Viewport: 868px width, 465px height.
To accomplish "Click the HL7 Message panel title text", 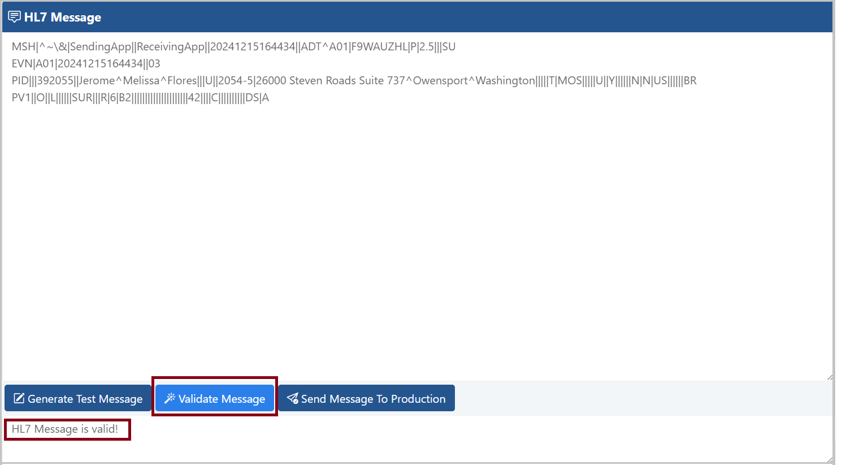I will coord(62,18).
